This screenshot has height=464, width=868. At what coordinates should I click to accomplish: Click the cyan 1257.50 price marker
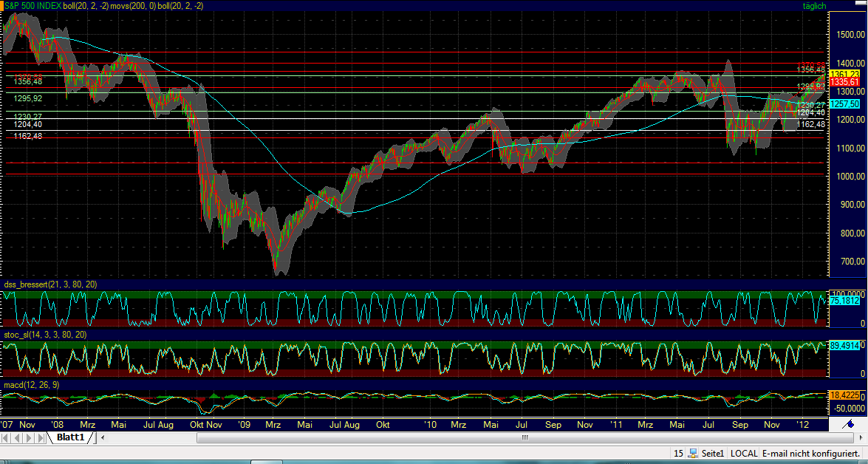[846, 105]
